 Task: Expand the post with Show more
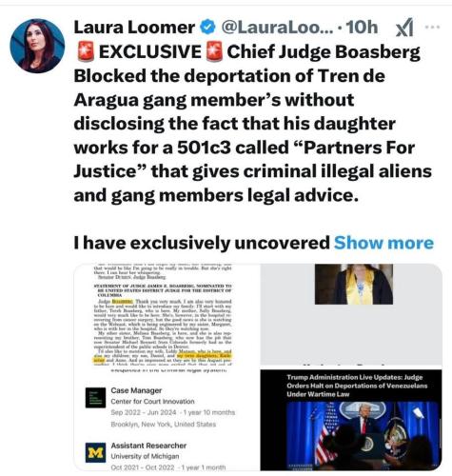coord(383,243)
